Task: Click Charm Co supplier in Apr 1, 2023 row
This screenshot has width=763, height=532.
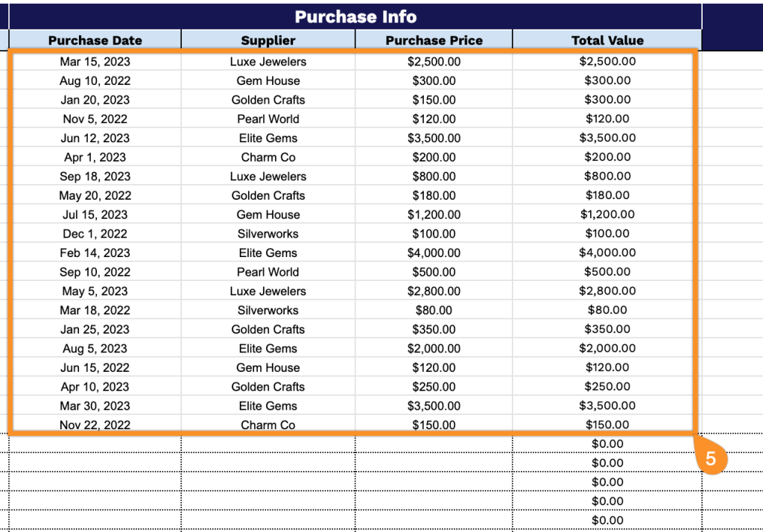Action: tap(268, 157)
